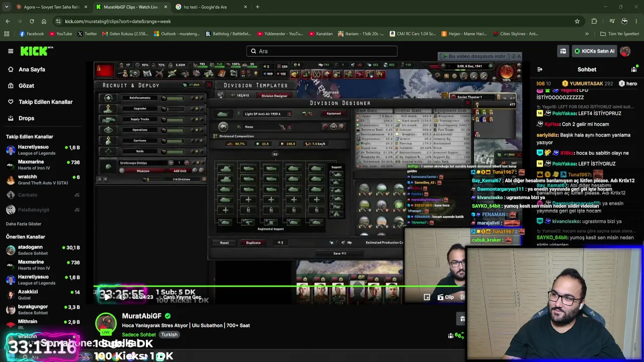Open the MuratAbiGF channel name link
Screen dimensions: 644x362
point(142,316)
